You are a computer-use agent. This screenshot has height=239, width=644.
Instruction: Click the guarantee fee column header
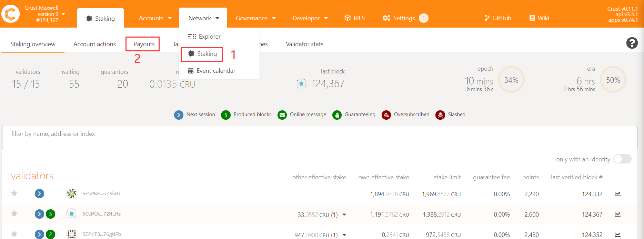tap(491, 177)
